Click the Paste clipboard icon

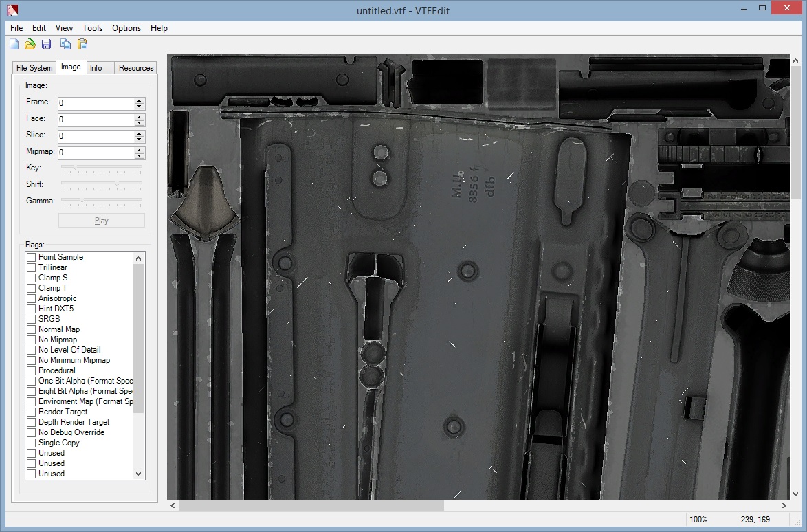[82, 44]
